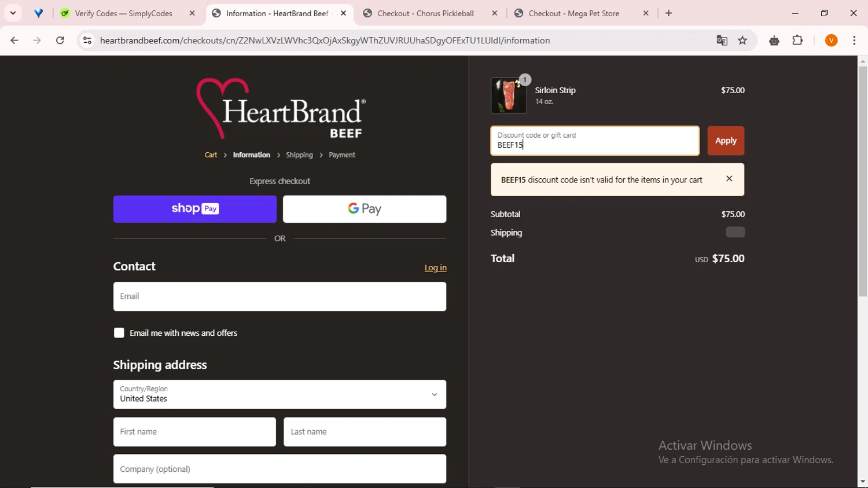Click the discount code input with BEEF15
The width and height of the screenshot is (868, 488).
click(x=595, y=141)
